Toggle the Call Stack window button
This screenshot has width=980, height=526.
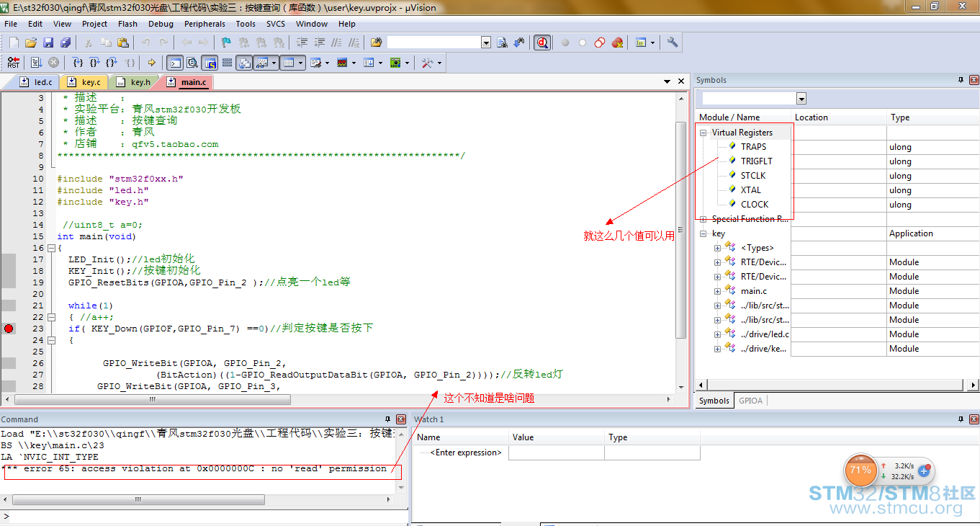pyautogui.click(x=244, y=63)
